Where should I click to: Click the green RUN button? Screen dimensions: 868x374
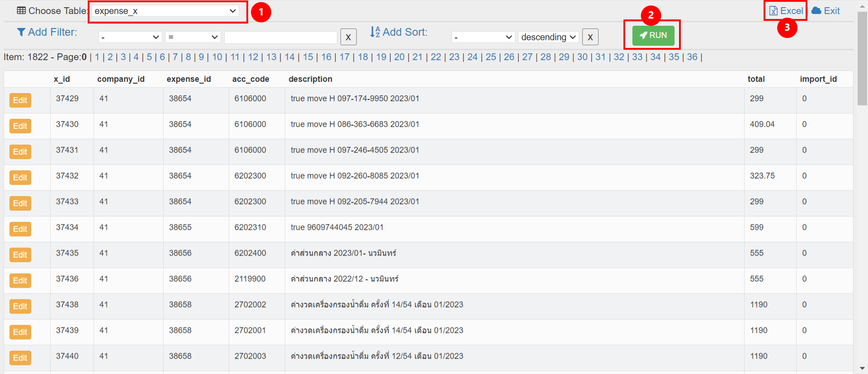653,35
